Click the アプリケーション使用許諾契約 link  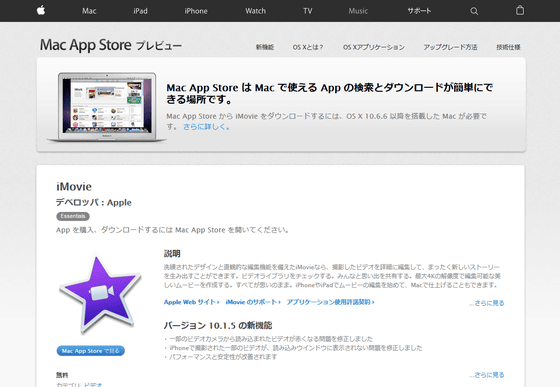pyautogui.click(x=330, y=302)
